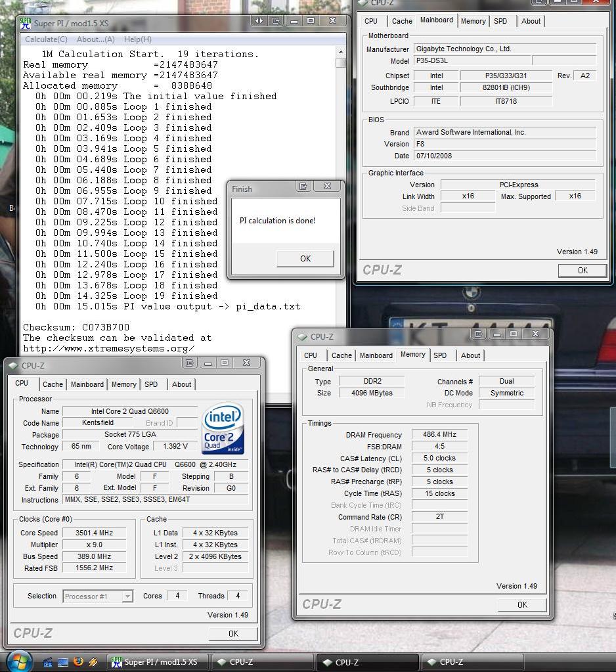Image resolution: width=616 pixels, height=672 pixels.
Task: Select Mainboard tab in the DDR2 timings CPU-Z window
Action: (376, 355)
